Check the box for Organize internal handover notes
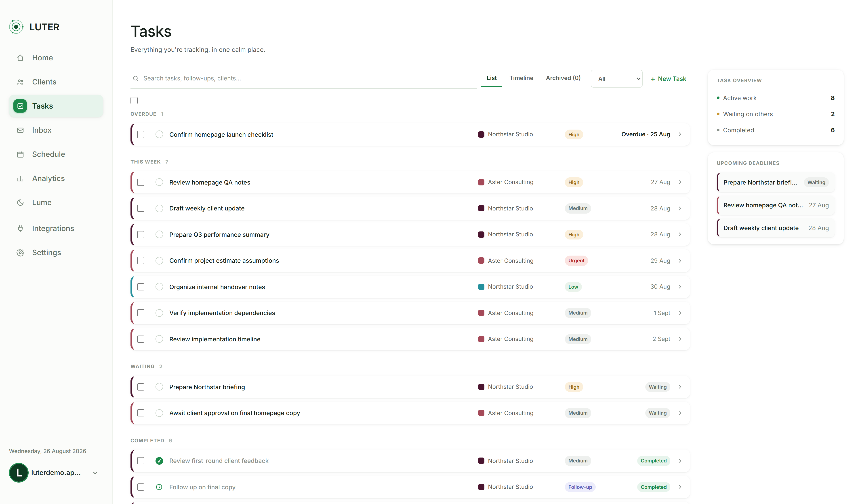The image size is (858, 504). coord(141,287)
